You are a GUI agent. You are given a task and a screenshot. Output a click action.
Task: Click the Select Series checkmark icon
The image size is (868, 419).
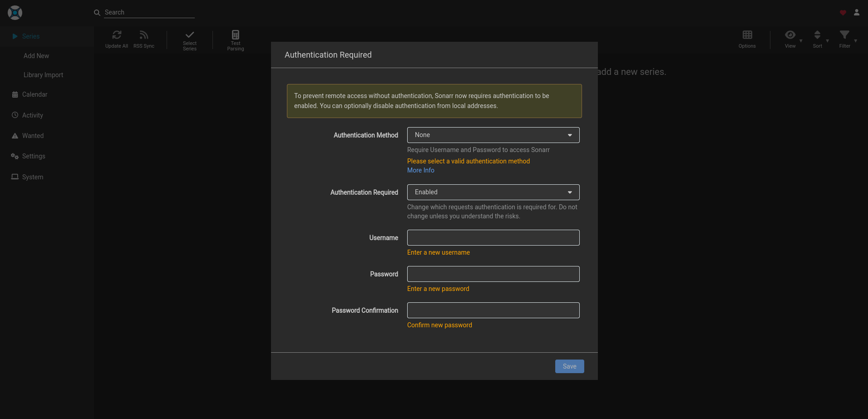click(190, 35)
